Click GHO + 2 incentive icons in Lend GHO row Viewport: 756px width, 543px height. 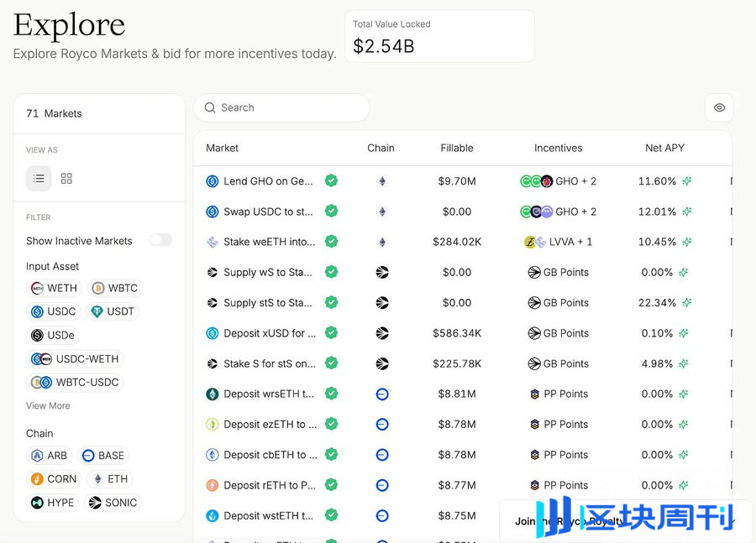536,181
